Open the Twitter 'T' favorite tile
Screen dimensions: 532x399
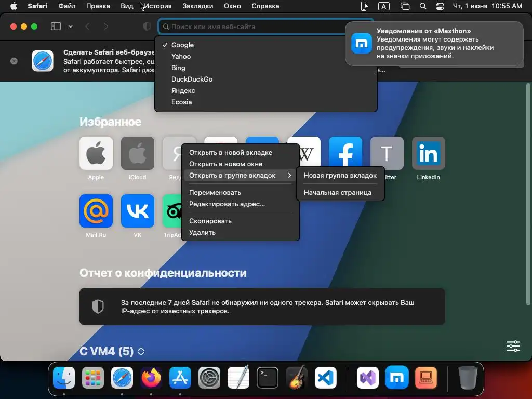point(387,152)
